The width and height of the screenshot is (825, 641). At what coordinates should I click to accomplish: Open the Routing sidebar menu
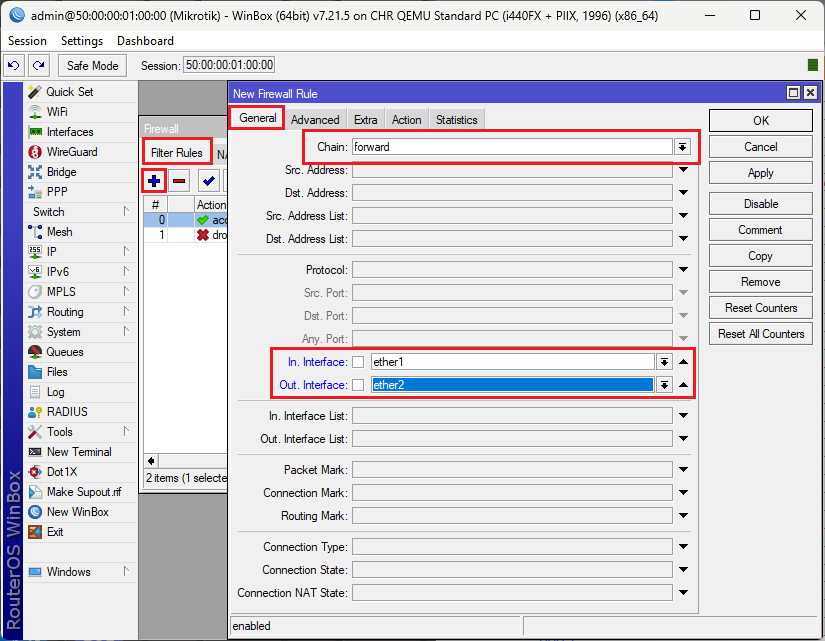point(80,312)
